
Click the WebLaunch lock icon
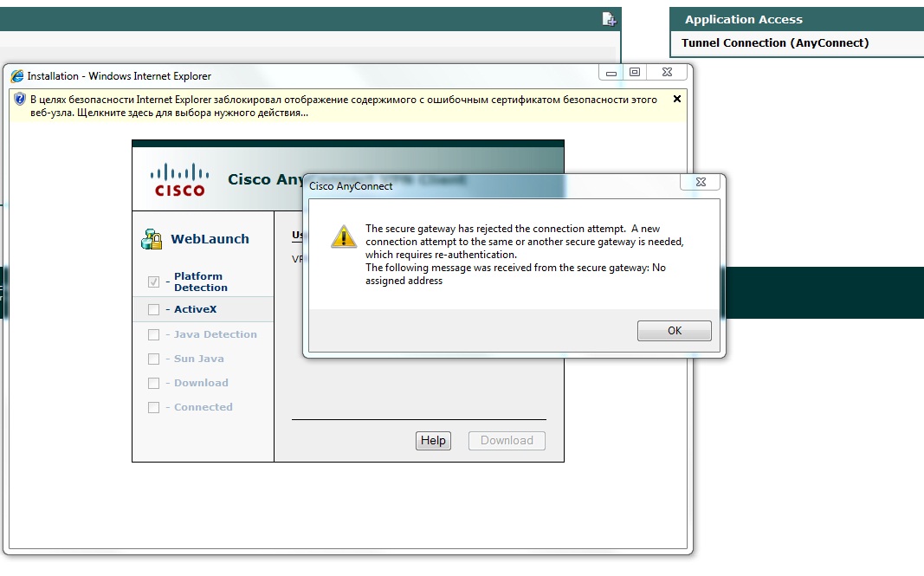[x=152, y=239]
